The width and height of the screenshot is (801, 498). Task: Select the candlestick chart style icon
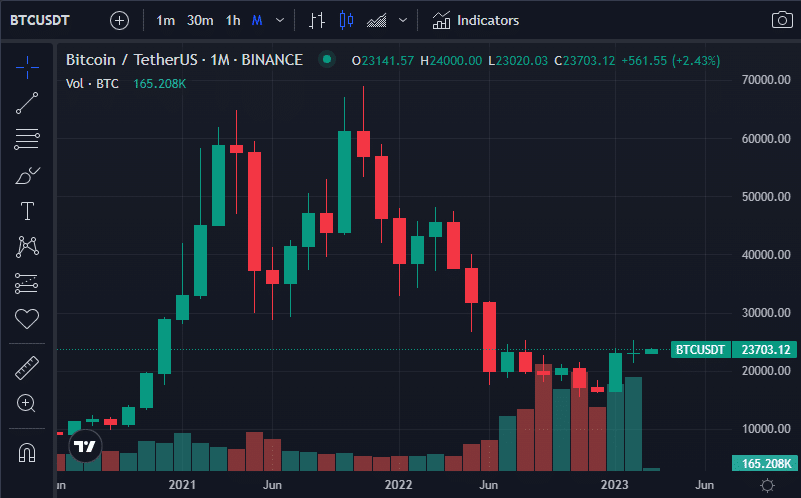(346, 20)
